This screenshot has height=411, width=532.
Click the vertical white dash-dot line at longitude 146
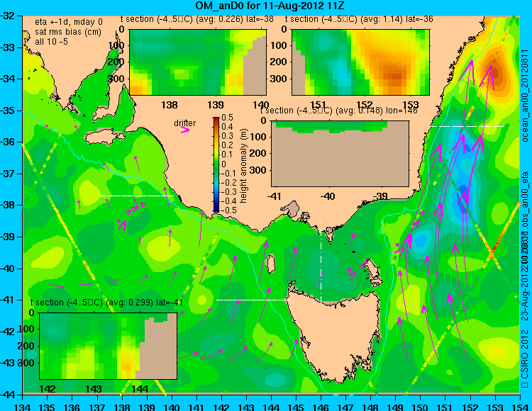click(x=321, y=261)
